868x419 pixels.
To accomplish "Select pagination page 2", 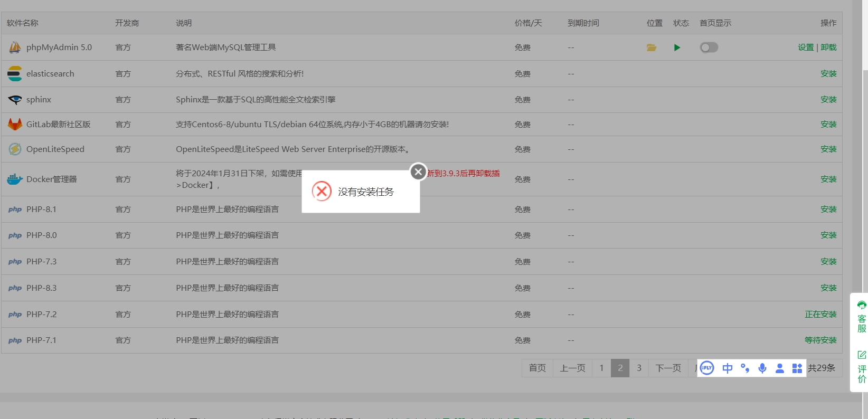I will [620, 368].
